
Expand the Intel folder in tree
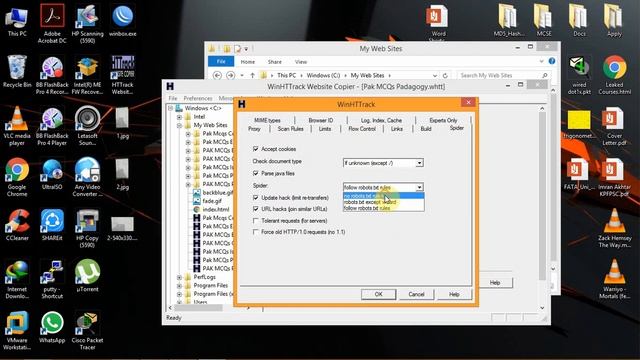(x=179, y=117)
